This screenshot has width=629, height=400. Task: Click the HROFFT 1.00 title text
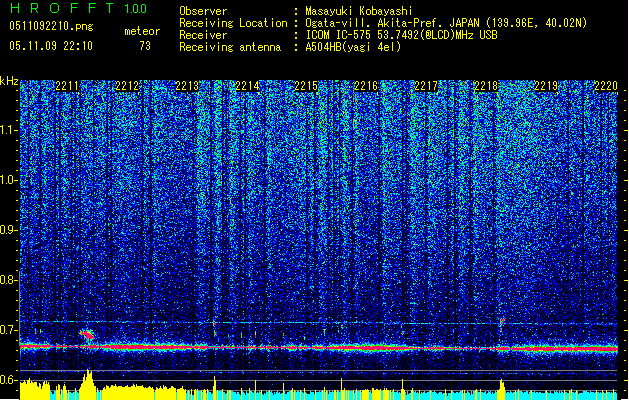pos(79,8)
